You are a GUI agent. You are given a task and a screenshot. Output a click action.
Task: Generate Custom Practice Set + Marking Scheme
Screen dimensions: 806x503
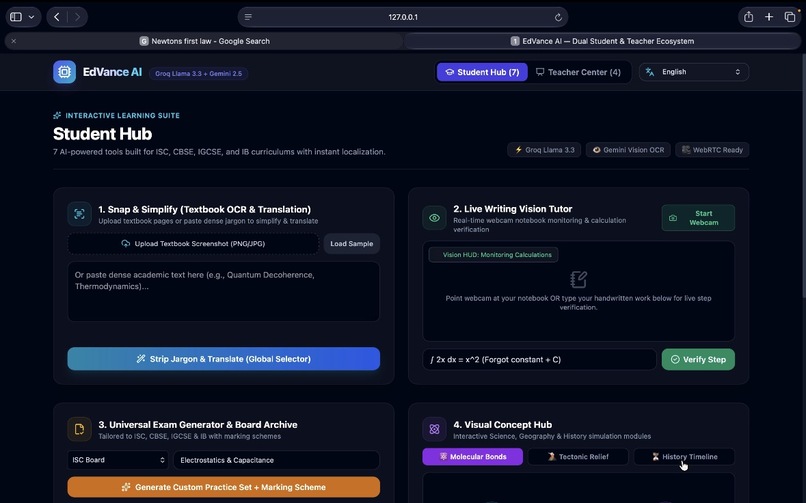pyautogui.click(x=224, y=487)
